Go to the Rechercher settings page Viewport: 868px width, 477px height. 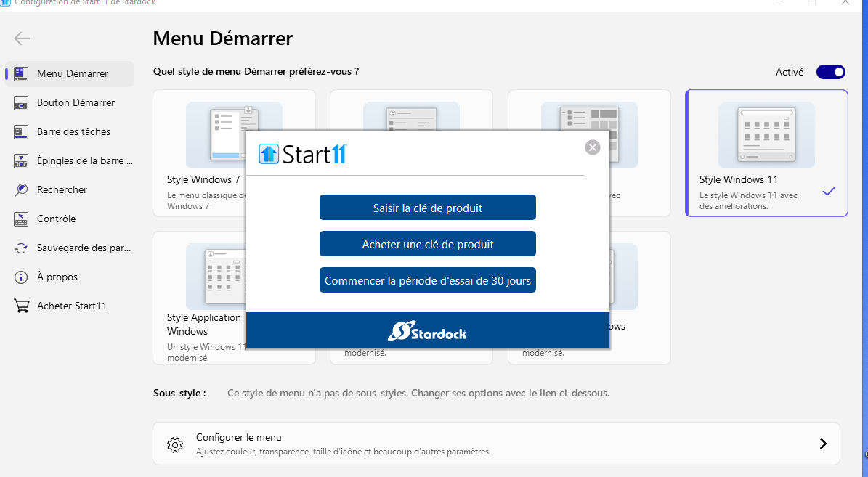(69, 189)
